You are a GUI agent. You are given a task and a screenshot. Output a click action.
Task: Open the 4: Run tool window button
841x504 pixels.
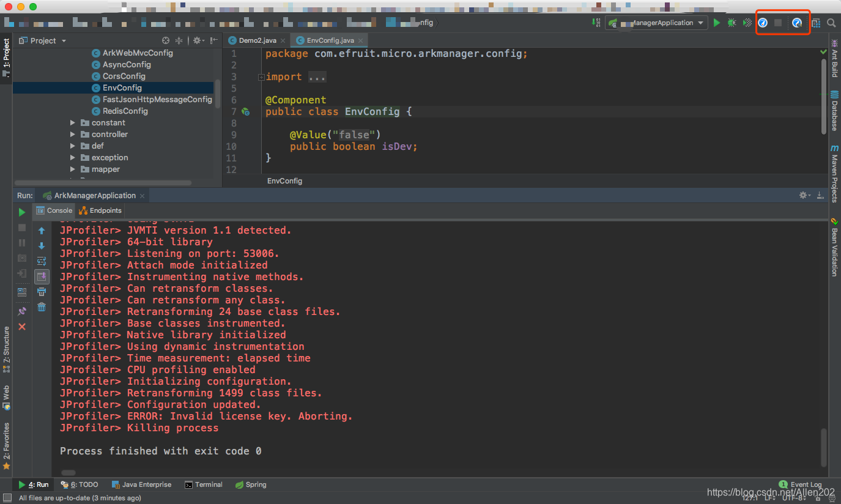coord(34,484)
